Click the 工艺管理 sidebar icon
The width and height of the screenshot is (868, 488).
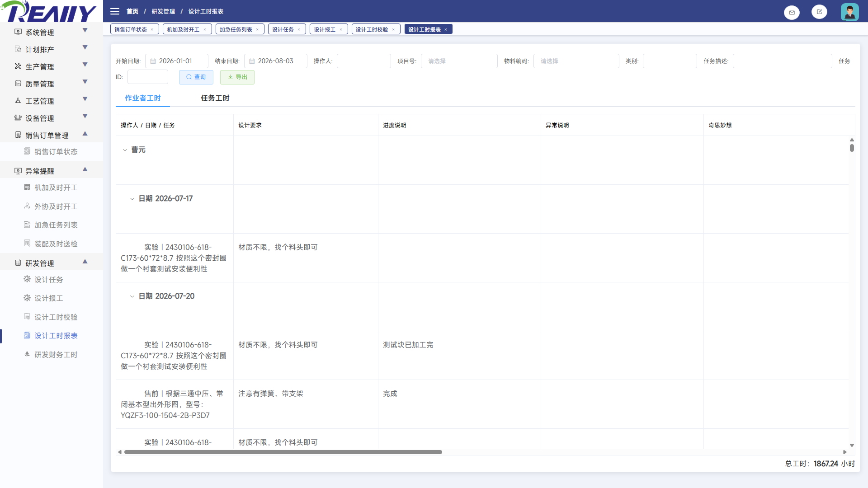coord(18,101)
